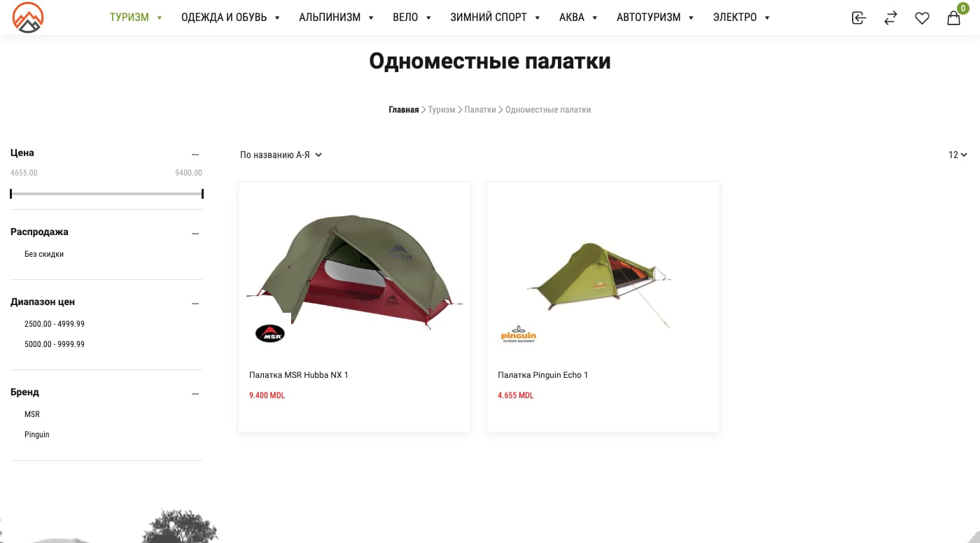Open Палатка MSR Hubba NX 1 link

click(x=299, y=375)
